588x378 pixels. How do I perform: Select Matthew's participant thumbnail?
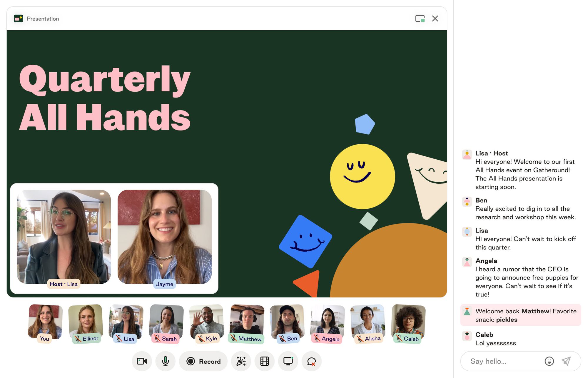tap(247, 321)
